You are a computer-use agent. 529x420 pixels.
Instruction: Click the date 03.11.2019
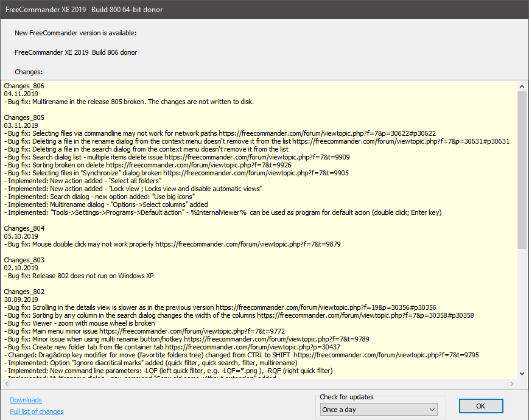[21, 125]
